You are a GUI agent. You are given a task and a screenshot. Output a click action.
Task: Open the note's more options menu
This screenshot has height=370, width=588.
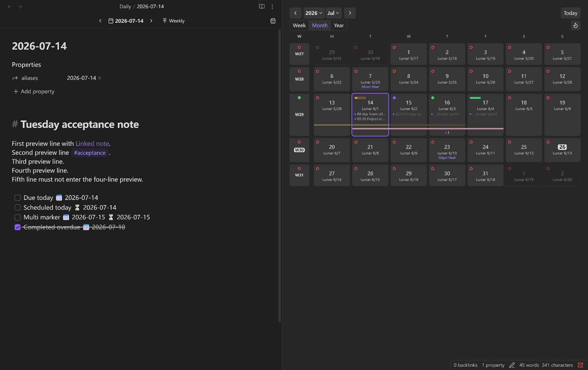(x=272, y=6)
